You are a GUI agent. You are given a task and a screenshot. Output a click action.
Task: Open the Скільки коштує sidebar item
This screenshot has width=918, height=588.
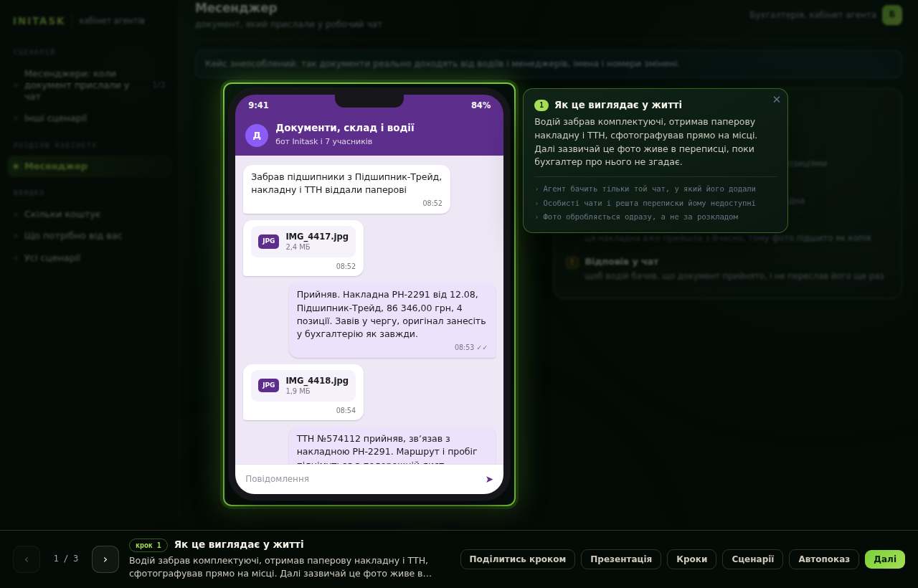tap(90, 214)
